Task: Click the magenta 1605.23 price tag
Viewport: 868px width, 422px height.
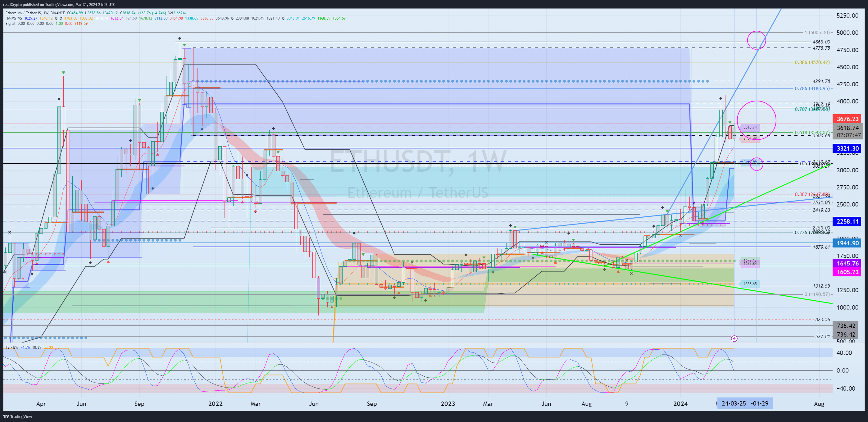Action: coord(848,272)
